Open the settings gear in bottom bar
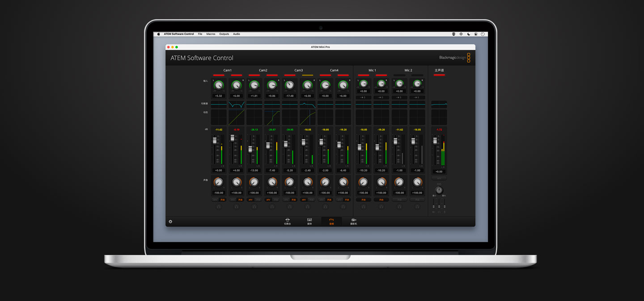This screenshot has height=301, width=644. pos(170,222)
